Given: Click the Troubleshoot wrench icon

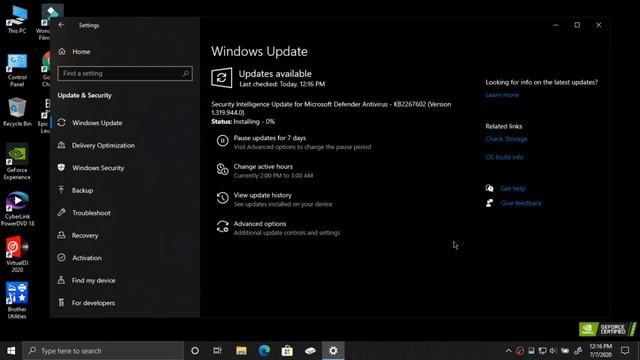Looking at the screenshot, I should point(61,212).
